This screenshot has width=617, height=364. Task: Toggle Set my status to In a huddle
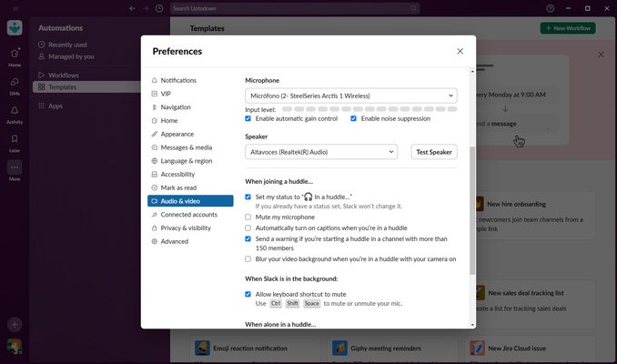248,197
